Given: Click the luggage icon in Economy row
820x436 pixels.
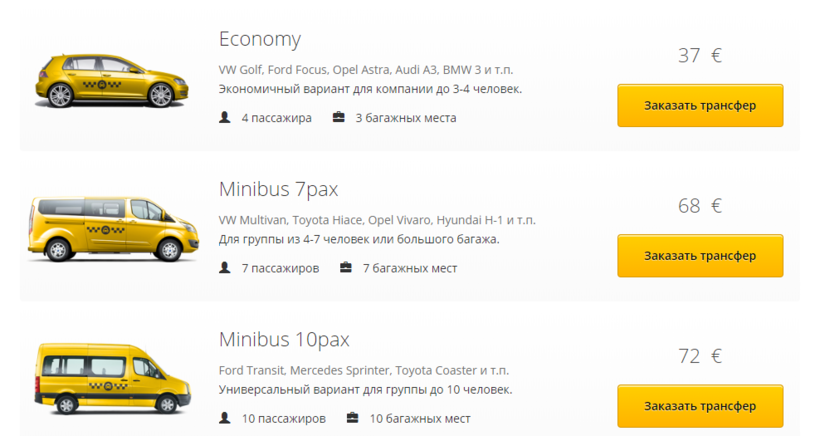Looking at the screenshot, I should 339,118.
